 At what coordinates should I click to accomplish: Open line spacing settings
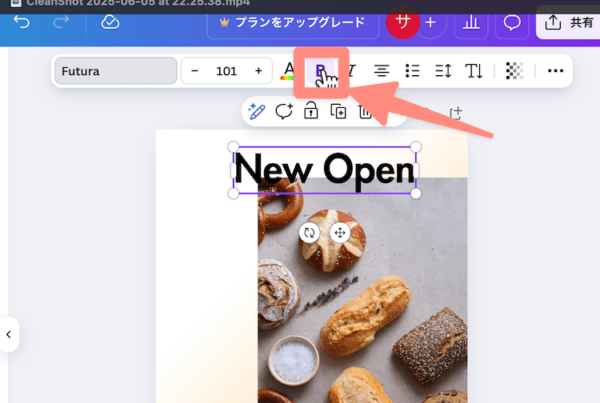tap(443, 71)
